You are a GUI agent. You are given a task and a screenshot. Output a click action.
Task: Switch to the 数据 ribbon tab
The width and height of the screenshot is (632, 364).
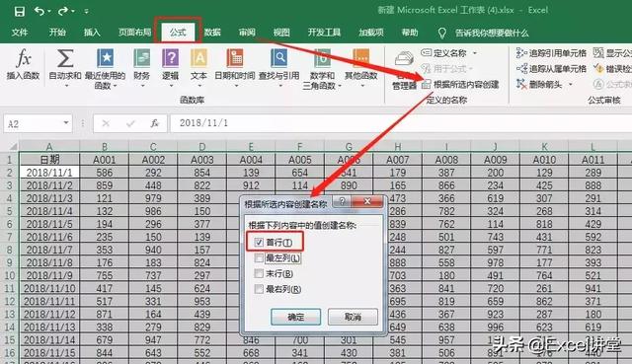[212, 33]
